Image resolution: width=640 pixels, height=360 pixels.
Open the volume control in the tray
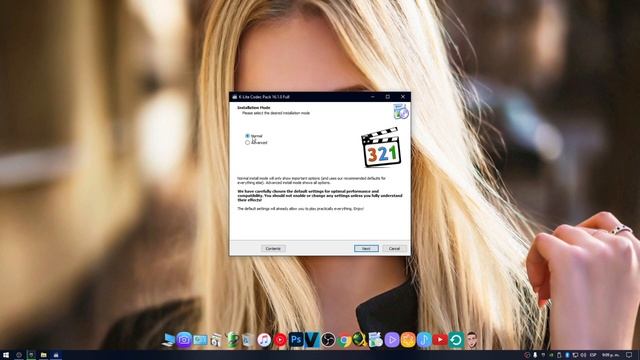(583, 355)
